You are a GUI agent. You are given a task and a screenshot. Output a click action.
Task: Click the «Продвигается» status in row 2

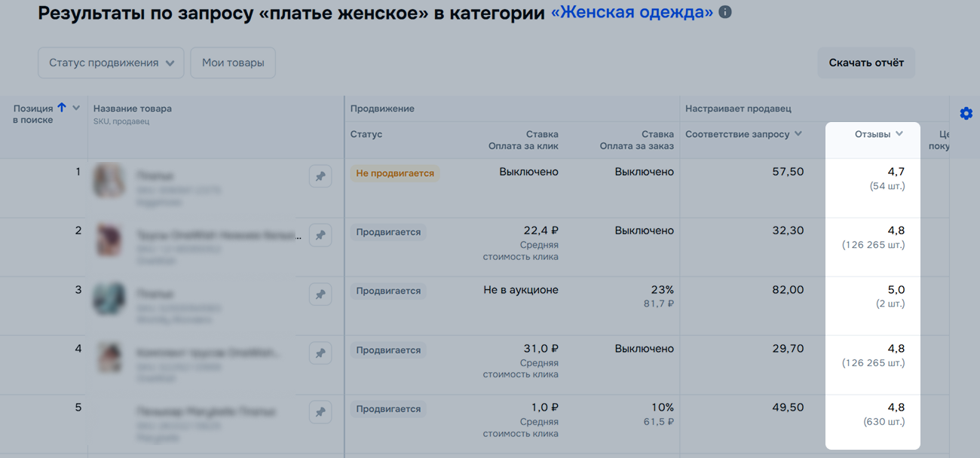point(388,232)
